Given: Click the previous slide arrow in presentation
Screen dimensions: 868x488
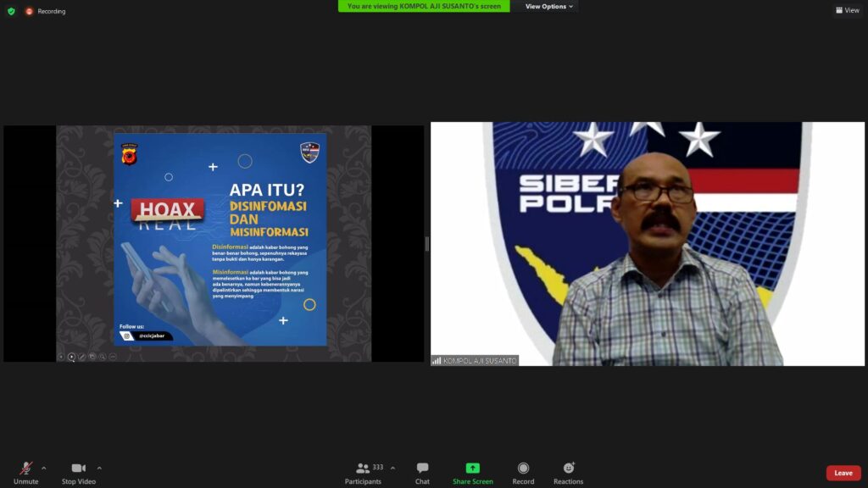Looking at the screenshot, I should pos(61,357).
